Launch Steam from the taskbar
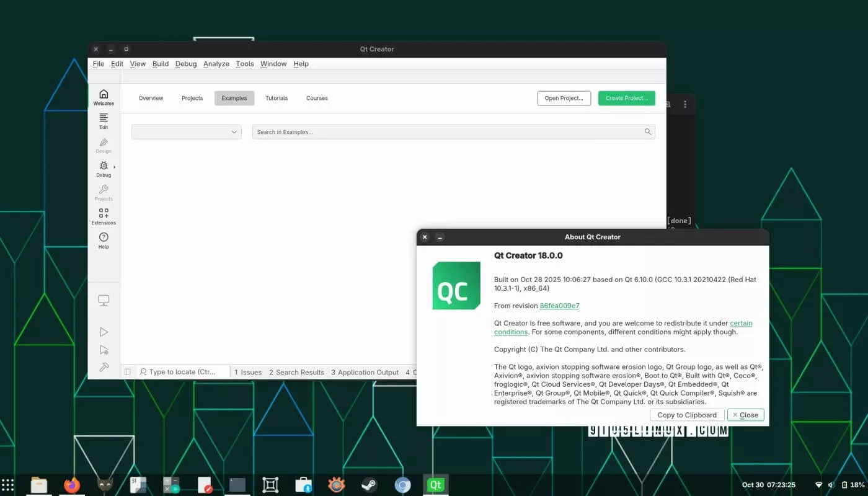Screen dimensions: 868x496 click(370, 485)
